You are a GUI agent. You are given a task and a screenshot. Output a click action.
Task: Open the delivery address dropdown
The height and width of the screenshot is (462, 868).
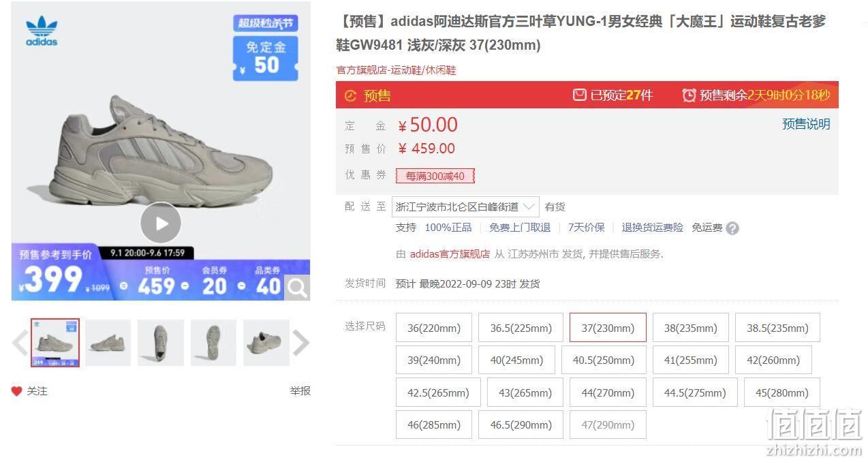pyautogui.click(x=467, y=206)
